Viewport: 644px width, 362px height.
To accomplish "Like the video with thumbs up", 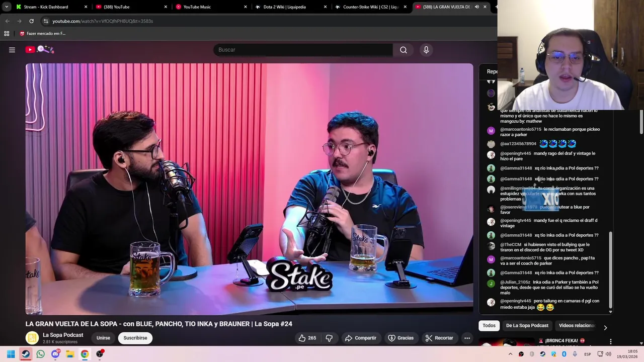I will click(307, 338).
